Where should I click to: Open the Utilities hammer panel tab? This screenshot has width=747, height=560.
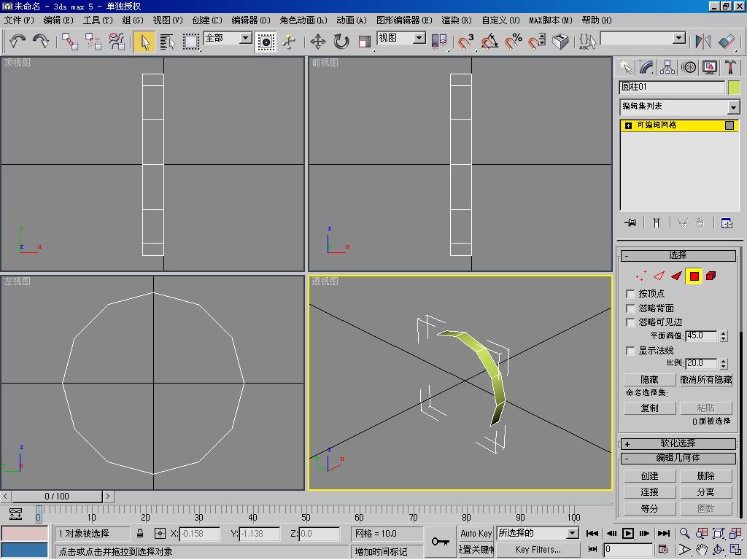(x=730, y=67)
